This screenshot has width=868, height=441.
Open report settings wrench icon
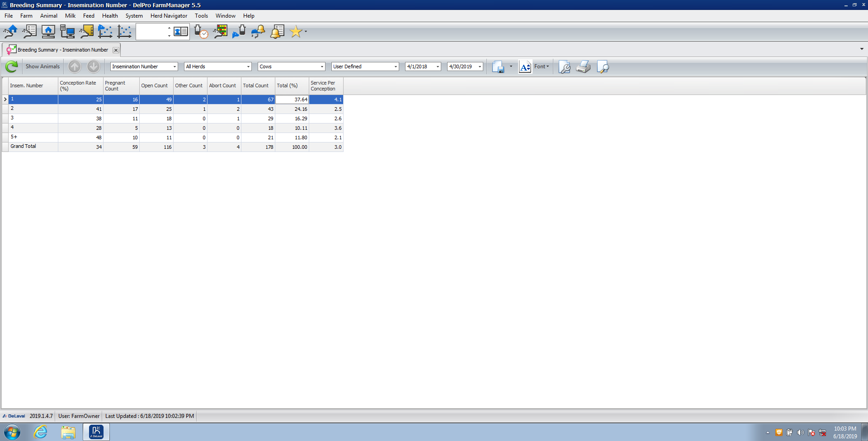point(564,67)
